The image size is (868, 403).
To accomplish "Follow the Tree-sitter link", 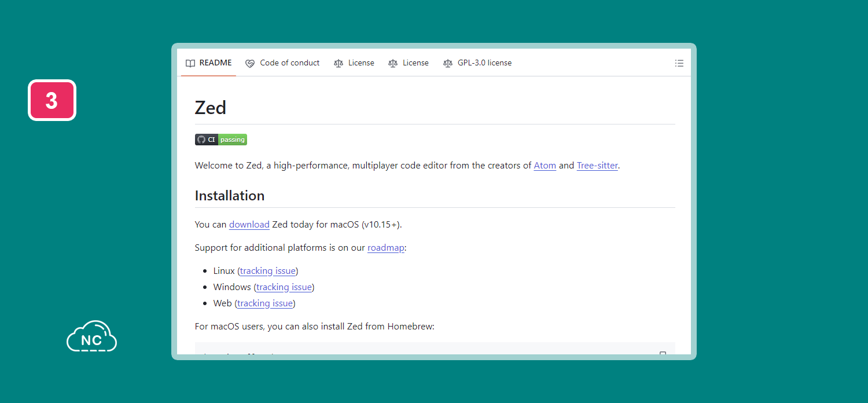I will point(597,166).
